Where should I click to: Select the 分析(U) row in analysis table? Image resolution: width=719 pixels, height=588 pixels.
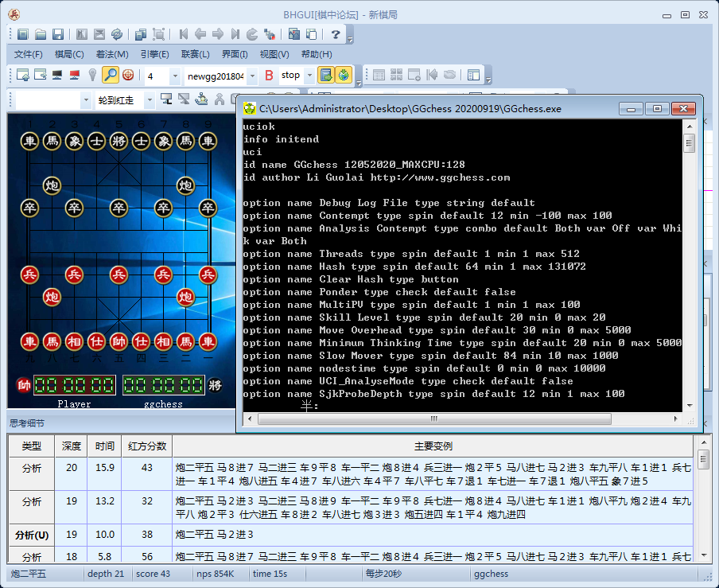point(351,535)
